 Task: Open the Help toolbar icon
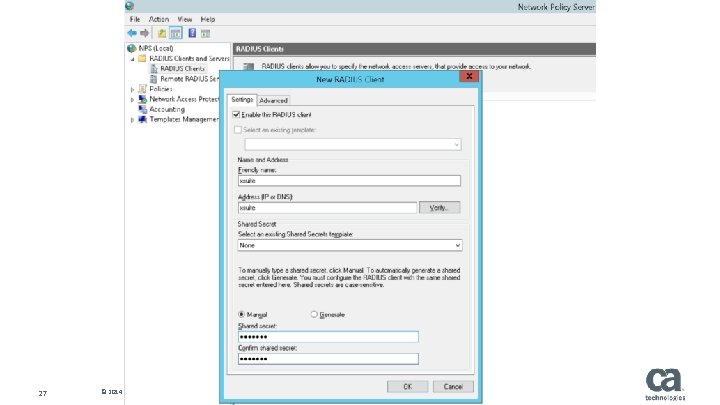coord(192,33)
